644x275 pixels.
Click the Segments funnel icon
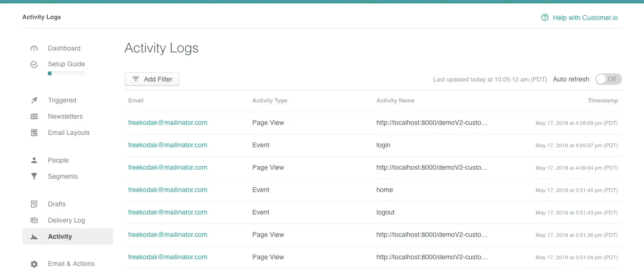34,177
